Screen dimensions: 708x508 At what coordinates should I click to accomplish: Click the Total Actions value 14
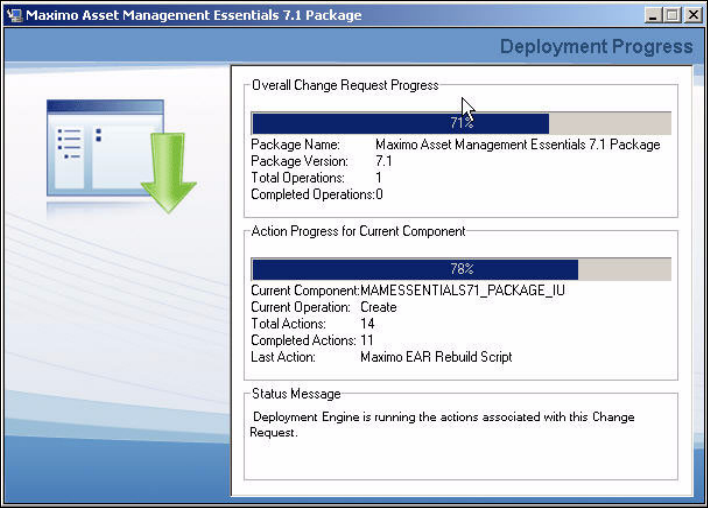coord(368,324)
